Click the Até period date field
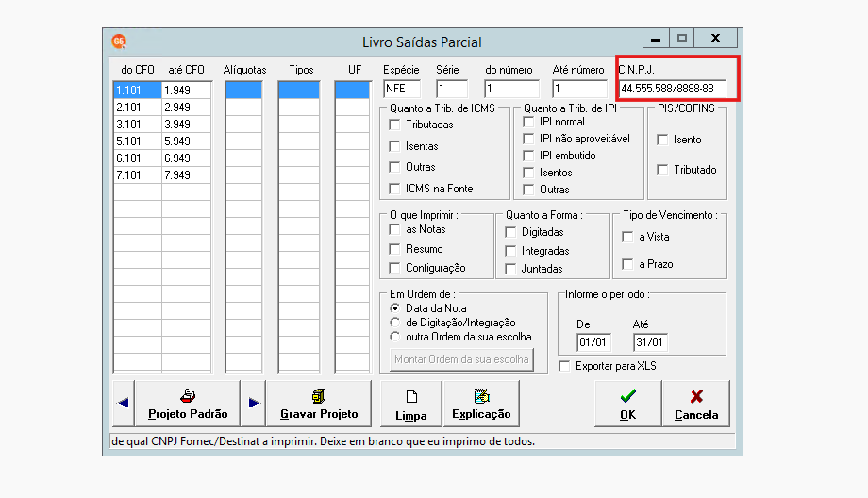Image resolution: width=868 pixels, height=498 pixels. pos(650,342)
